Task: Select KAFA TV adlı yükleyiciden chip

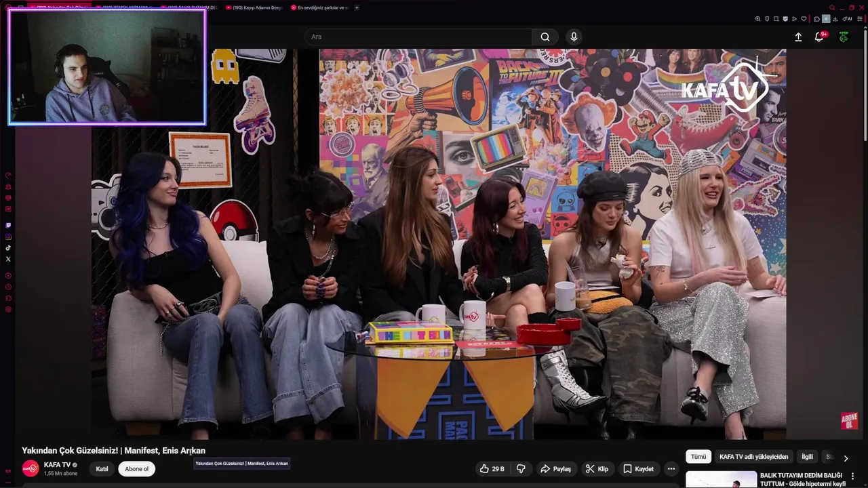Action: click(x=754, y=457)
